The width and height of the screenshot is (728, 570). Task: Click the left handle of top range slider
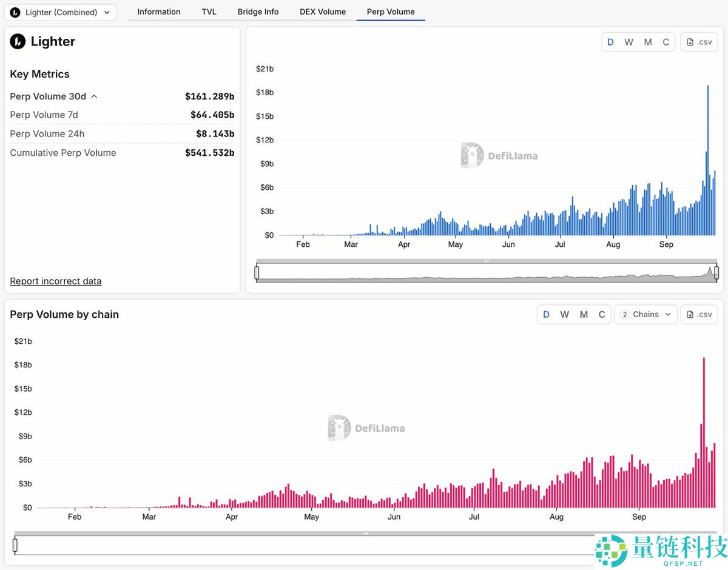coord(257,272)
